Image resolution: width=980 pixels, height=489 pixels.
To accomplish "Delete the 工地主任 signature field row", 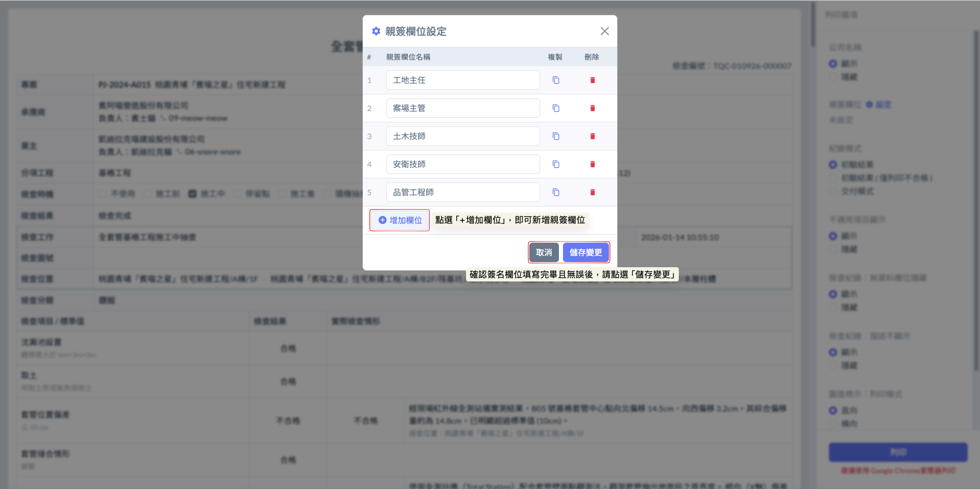I will click(x=593, y=80).
